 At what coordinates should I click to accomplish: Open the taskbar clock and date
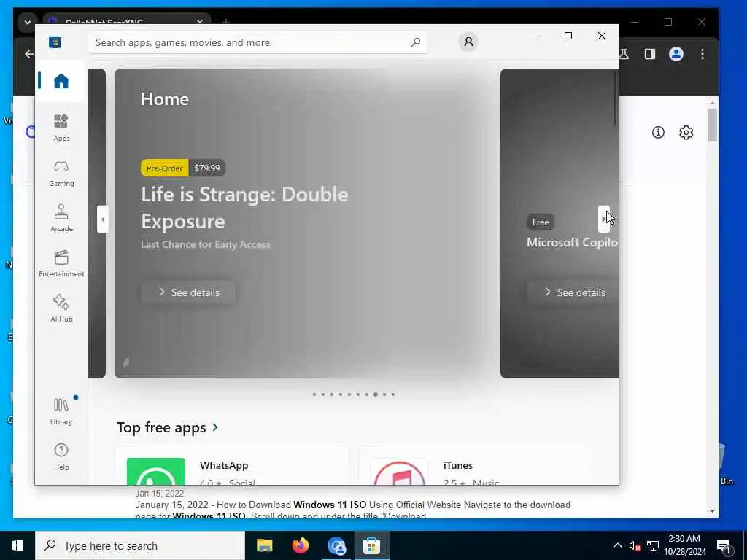pyautogui.click(x=684, y=545)
